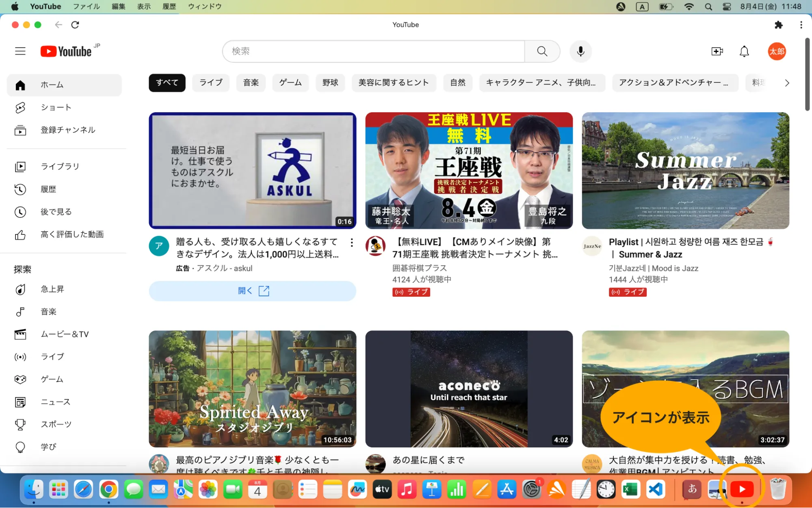This screenshot has height=508, width=812.
Task: Open the Spirited Away video thumbnail
Action: (x=253, y=389)
